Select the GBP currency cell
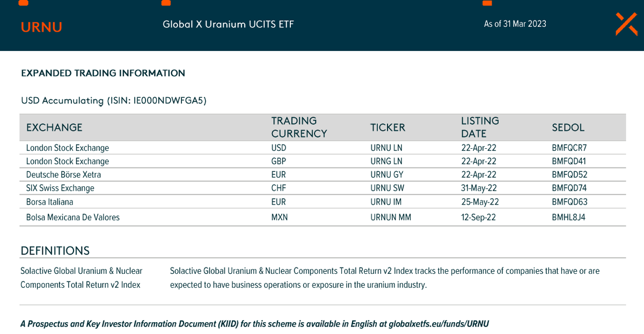Screen dimensions: 644x334 point(279,161)
